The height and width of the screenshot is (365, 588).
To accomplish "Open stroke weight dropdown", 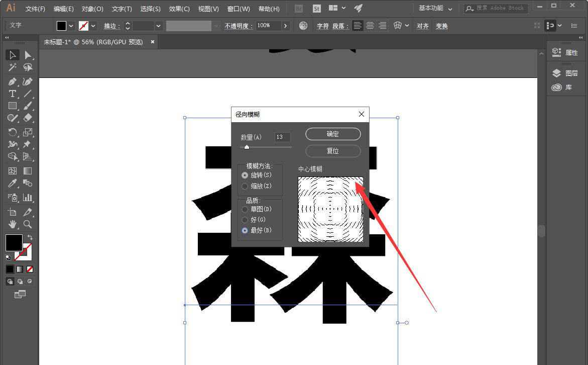I will coord(158,26).
